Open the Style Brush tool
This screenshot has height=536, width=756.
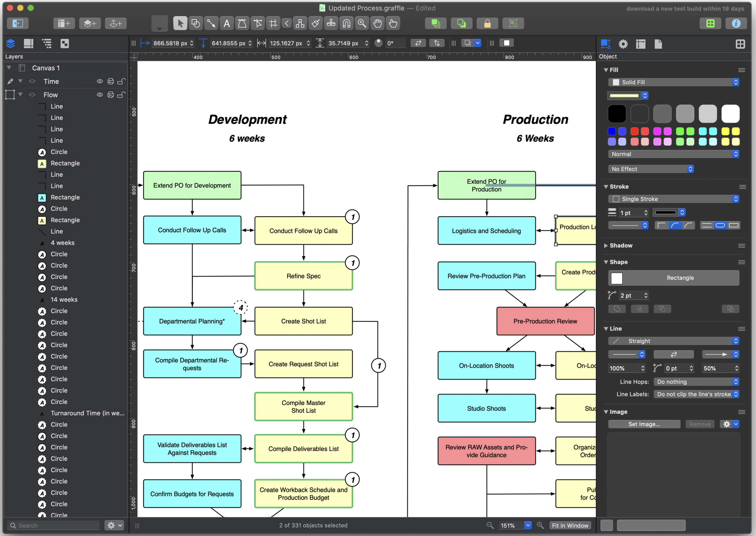315,23
